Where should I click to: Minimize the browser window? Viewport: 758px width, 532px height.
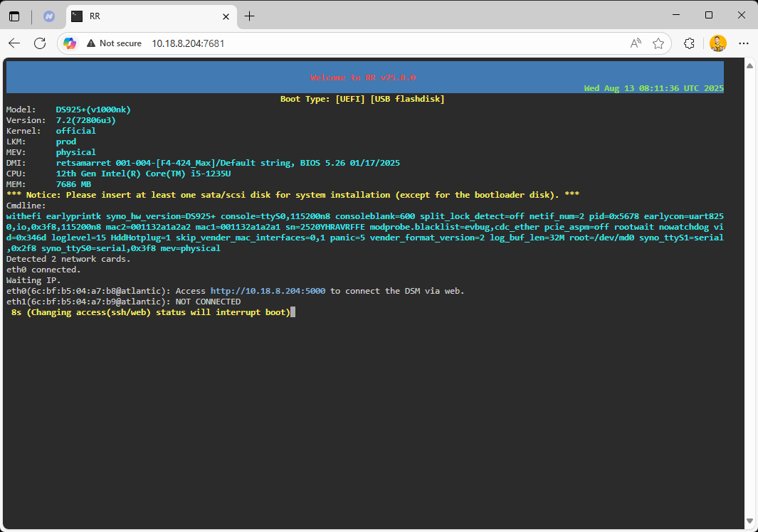click(x=676, y=15)
